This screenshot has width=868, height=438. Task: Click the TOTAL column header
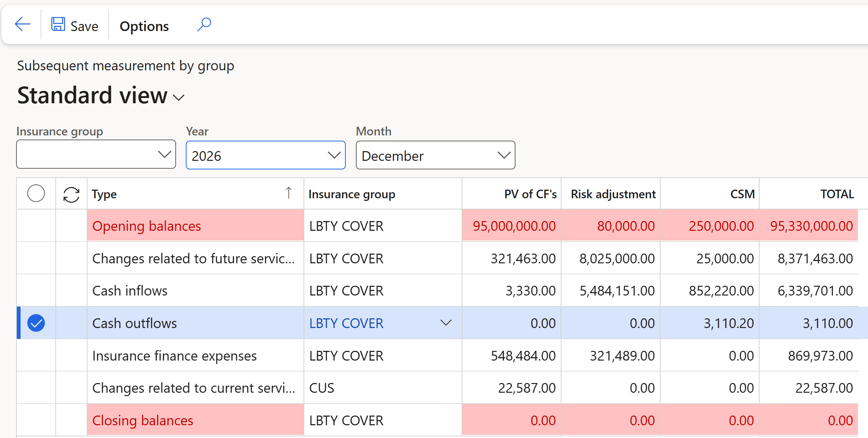coord(837,194)
